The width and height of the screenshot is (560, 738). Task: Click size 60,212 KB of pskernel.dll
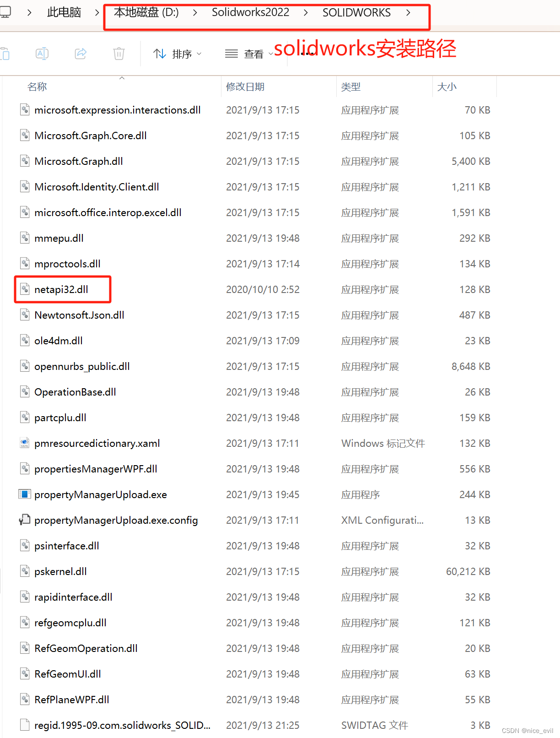point(468,571)
